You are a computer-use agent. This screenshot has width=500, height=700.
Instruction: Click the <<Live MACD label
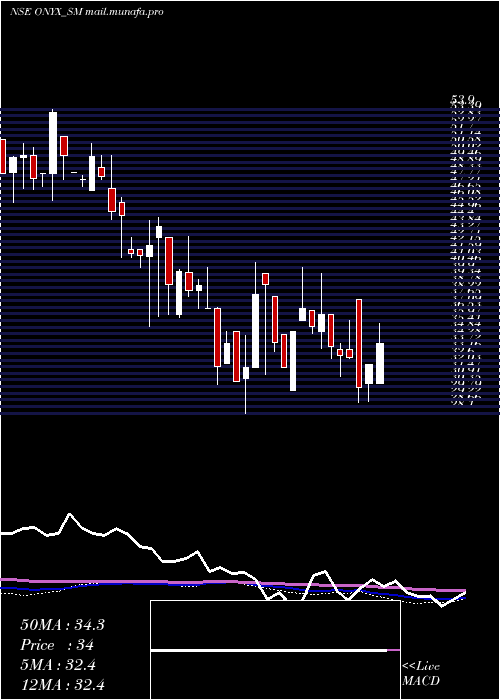point(421,674)
